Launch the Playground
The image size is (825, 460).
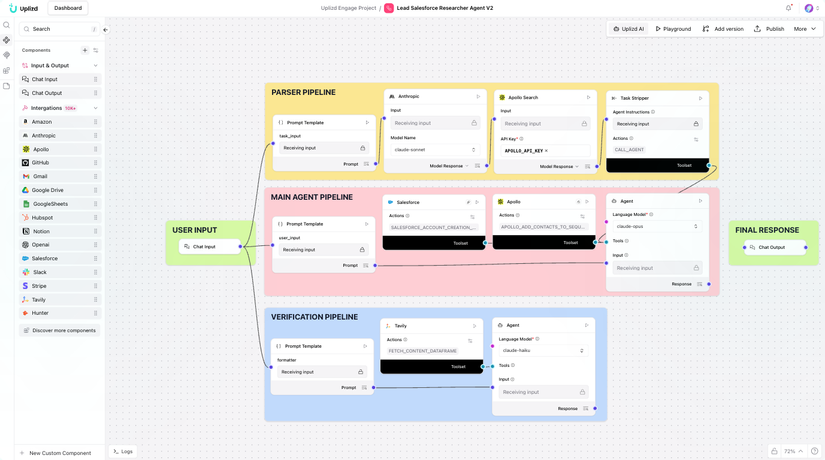[x=673, y=29]
